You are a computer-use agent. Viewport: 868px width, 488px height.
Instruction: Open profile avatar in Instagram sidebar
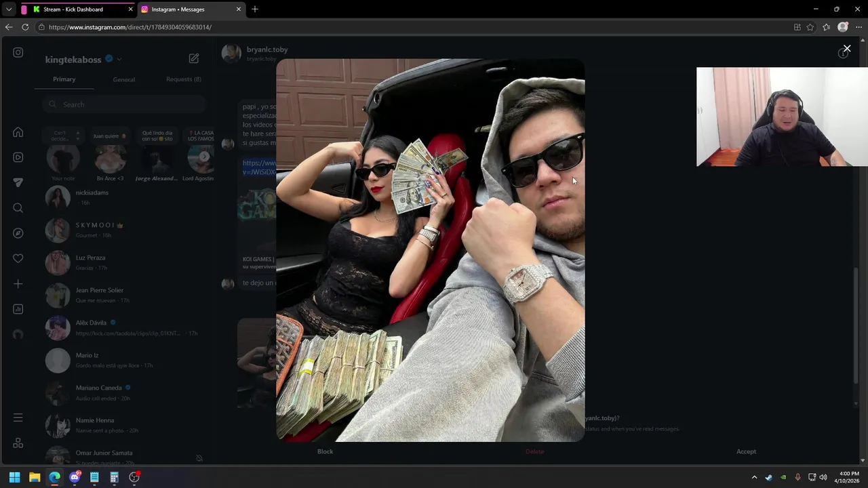pyautogui.click(x=18, y=334)
